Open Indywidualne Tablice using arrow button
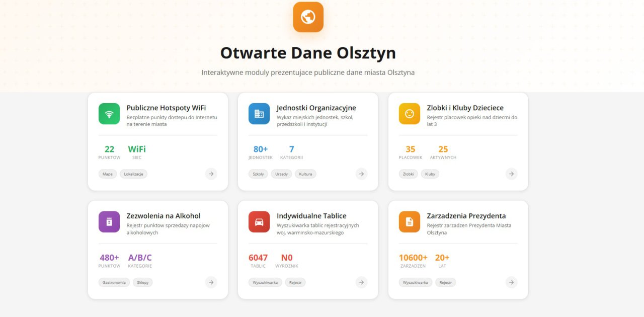Image resolution: width=644 pixels, height=317 pixels. pyautogui.click(x=361, y=282)
